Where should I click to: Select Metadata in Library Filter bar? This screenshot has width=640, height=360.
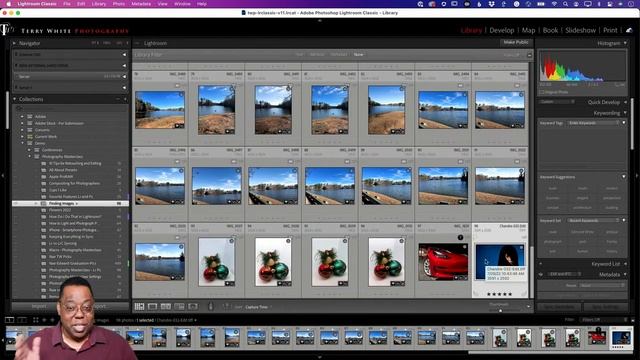point(338,55)
